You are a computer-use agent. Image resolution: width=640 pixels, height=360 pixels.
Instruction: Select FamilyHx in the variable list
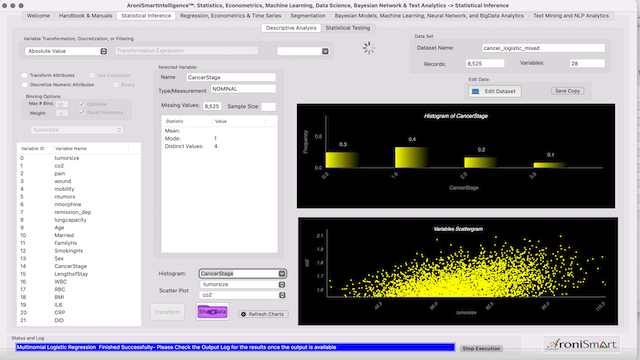point(79,243)
